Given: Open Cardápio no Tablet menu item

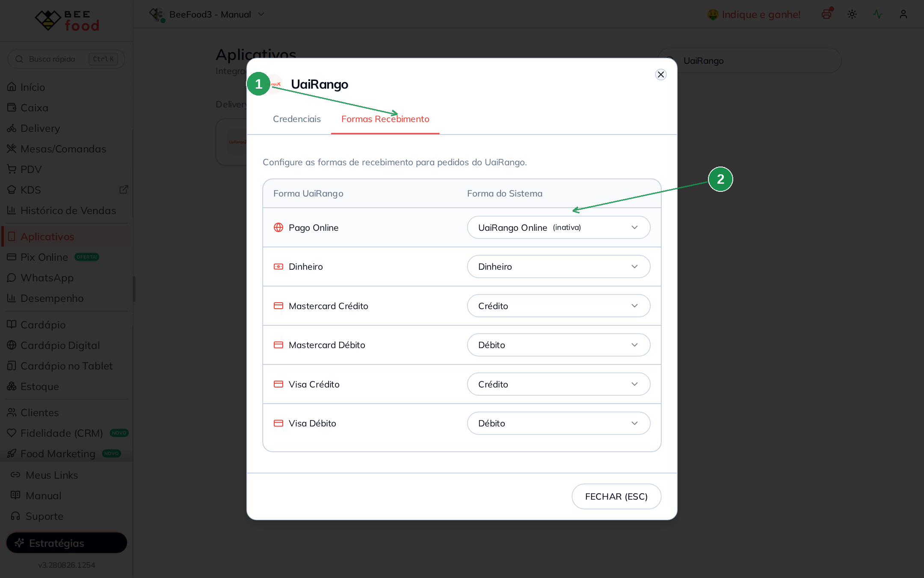Looking at the screenshot, I should 67,366.
